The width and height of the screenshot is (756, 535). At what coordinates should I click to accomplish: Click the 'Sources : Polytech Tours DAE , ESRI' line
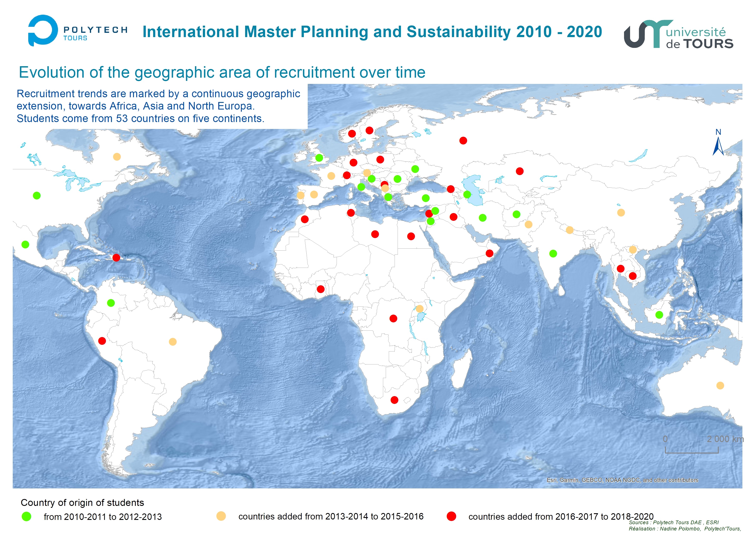click(674, 522)
